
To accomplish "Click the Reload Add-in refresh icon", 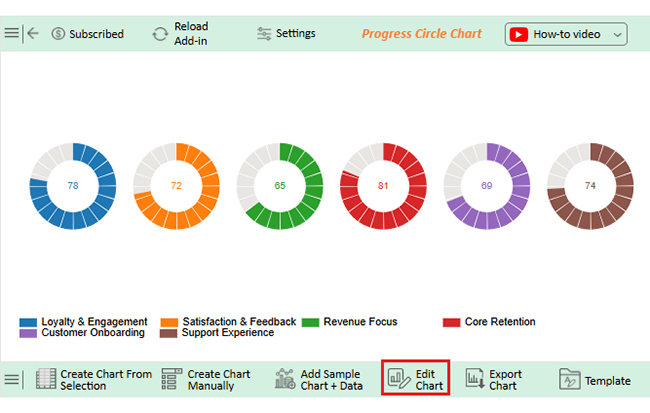I will coord(160,33).
